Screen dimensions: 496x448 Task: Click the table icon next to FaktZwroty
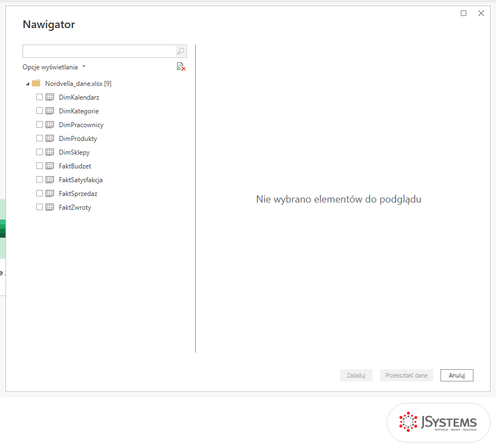49,207
